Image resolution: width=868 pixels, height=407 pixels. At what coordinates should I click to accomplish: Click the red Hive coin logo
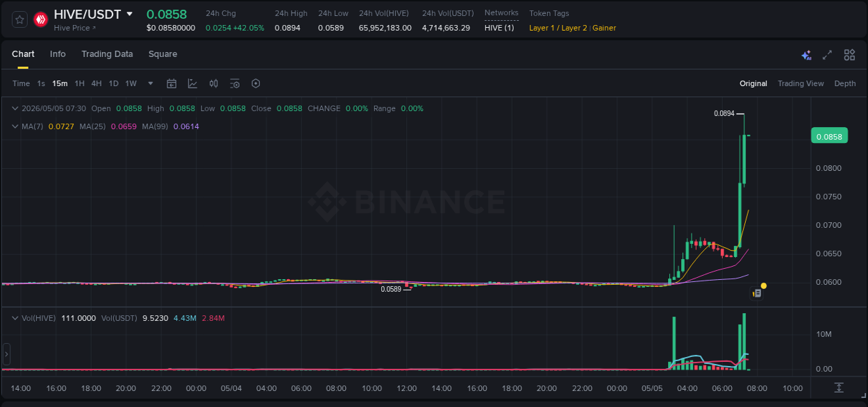coord(40,19)
